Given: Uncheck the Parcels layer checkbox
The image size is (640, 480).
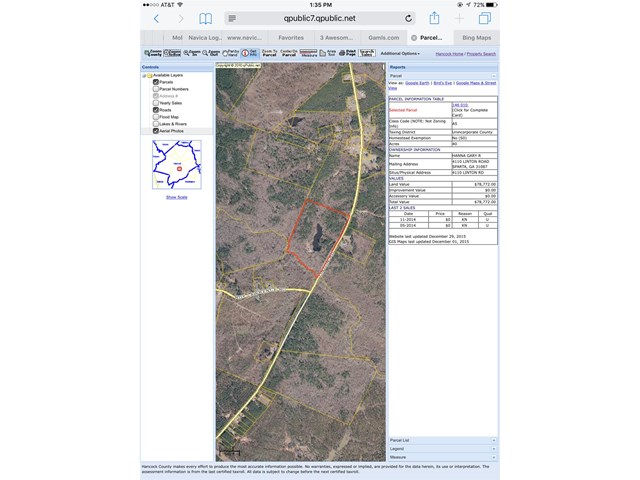Looking at the screenshot, I should coord(156,82).
